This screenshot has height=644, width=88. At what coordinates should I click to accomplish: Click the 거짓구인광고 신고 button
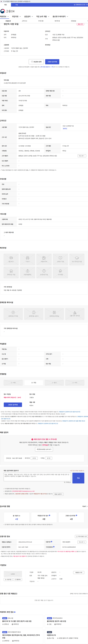[81, 536]
